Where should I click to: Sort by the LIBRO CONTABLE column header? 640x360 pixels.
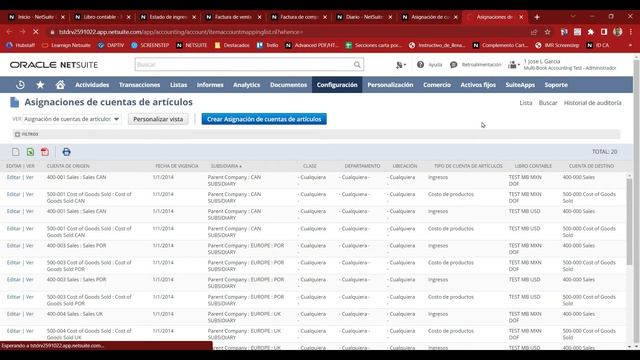pos(533,166)
